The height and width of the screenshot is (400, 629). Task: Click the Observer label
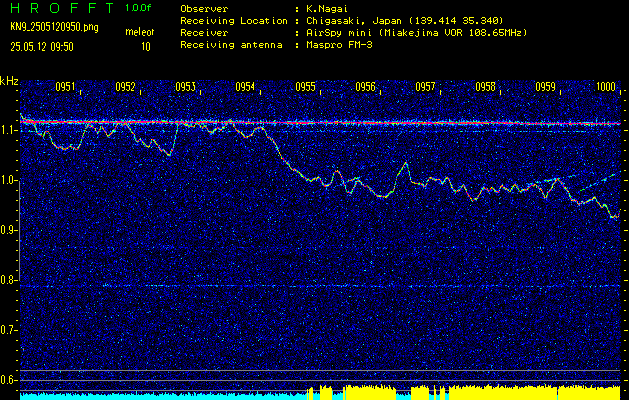click(x=204, y=8)
